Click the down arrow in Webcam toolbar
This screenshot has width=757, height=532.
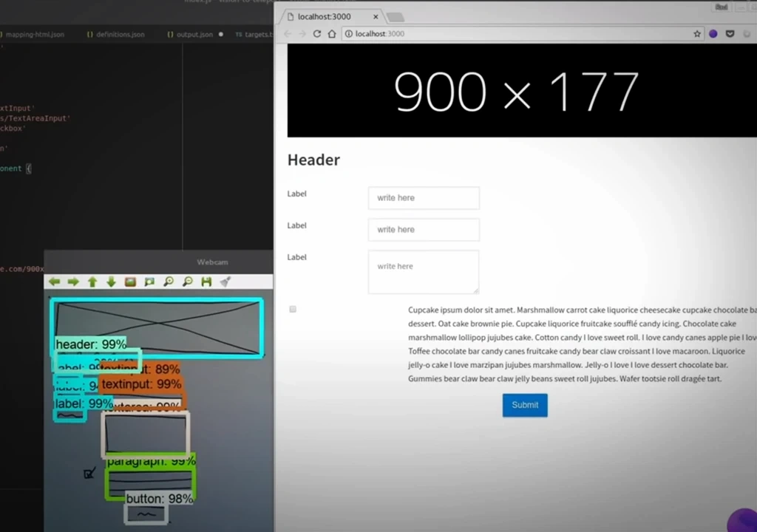pyautogui.click(x=111, y=282)
